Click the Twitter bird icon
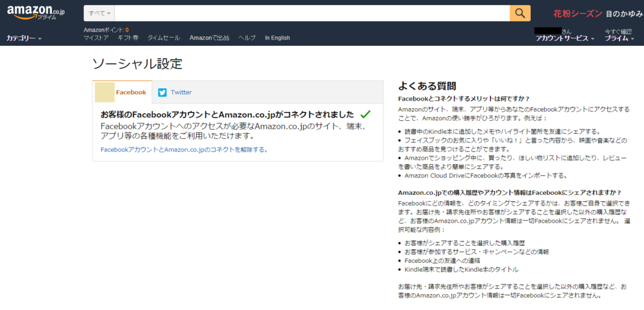This screenshot has height=310, width=644. click(x=162, y=92)
